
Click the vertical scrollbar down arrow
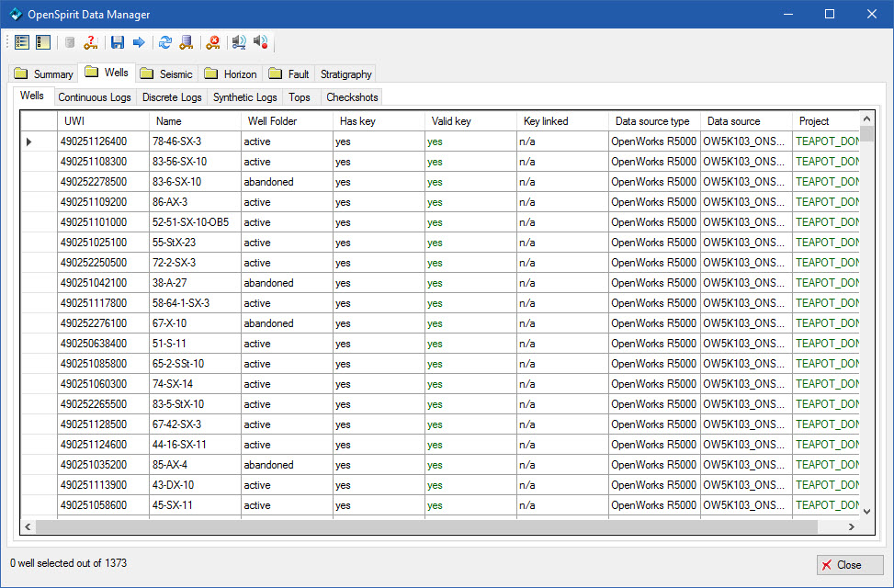point(866,510)
